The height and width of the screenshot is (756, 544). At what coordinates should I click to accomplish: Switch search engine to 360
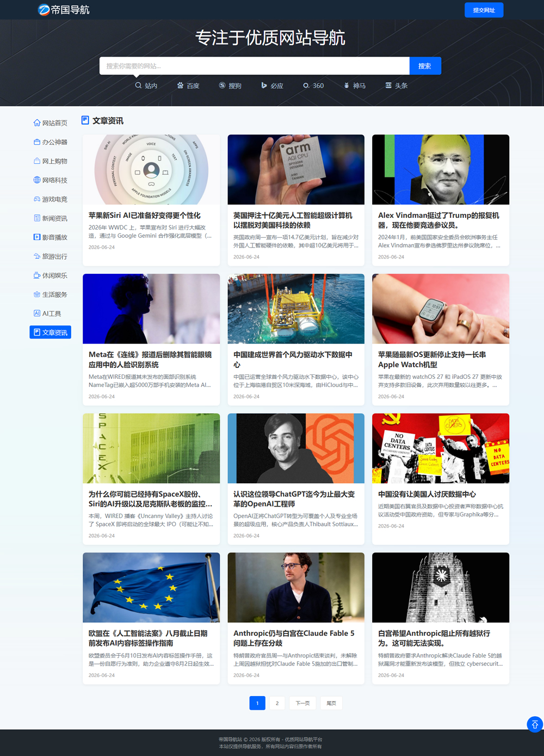pyautogui.click(x=313, y=85)
